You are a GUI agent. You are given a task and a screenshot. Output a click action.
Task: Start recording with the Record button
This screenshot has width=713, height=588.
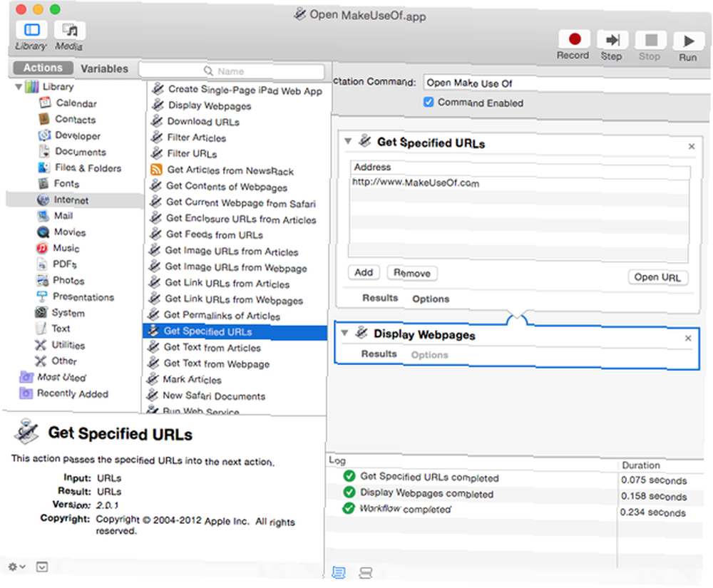point(574,39)
